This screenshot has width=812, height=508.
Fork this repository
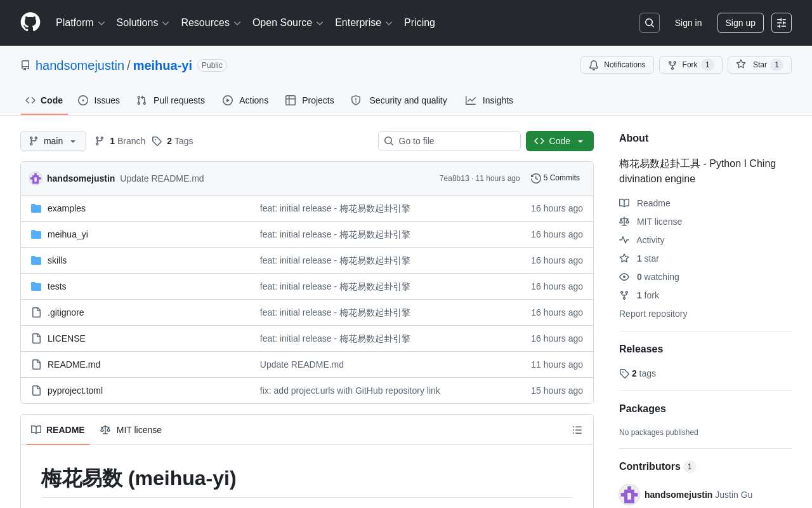click(691, 65)
